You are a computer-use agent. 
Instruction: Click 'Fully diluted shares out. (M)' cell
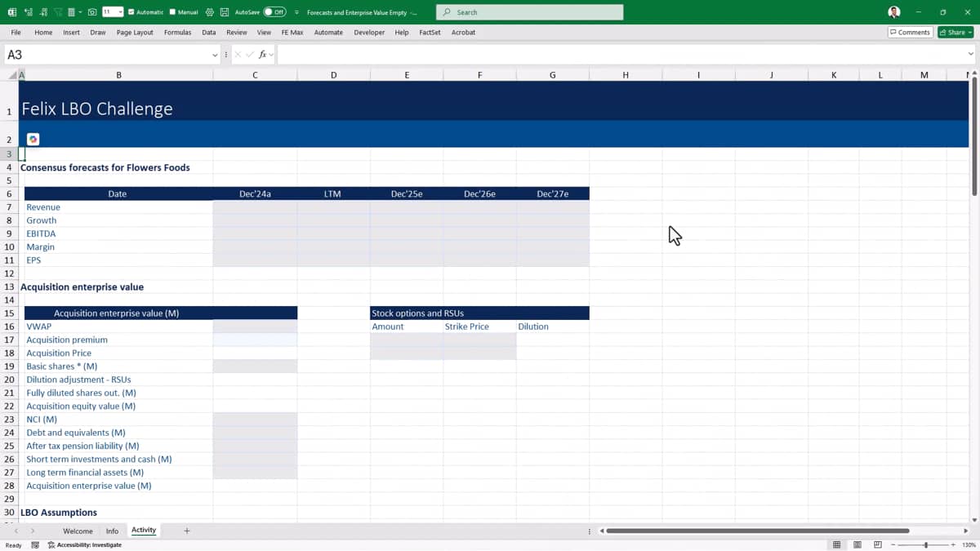coord(118,393)
